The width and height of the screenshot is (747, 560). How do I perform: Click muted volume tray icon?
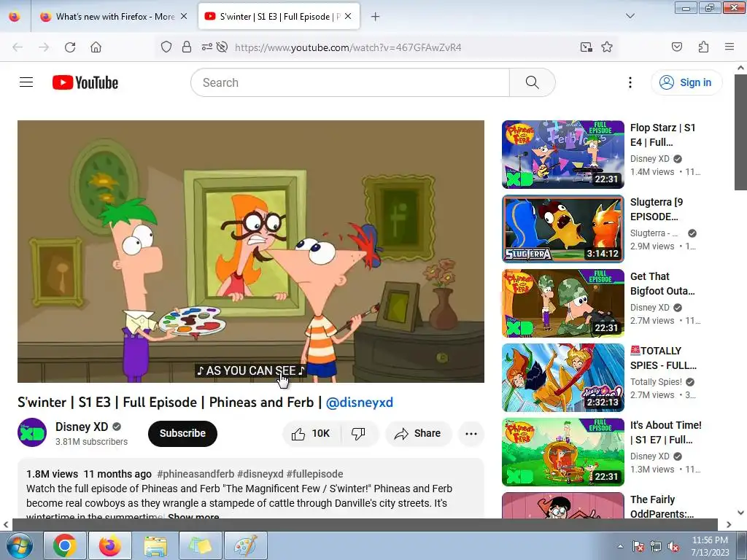pyautogui.click(x=673, y=546)
